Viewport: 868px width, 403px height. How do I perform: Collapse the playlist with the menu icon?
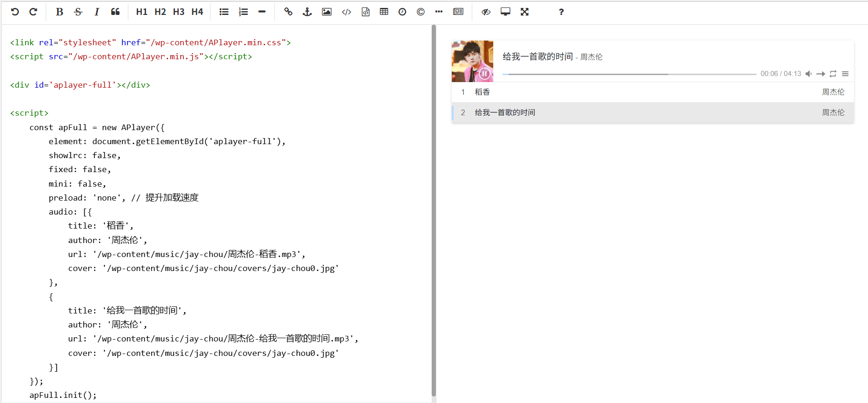pos(845,74)
